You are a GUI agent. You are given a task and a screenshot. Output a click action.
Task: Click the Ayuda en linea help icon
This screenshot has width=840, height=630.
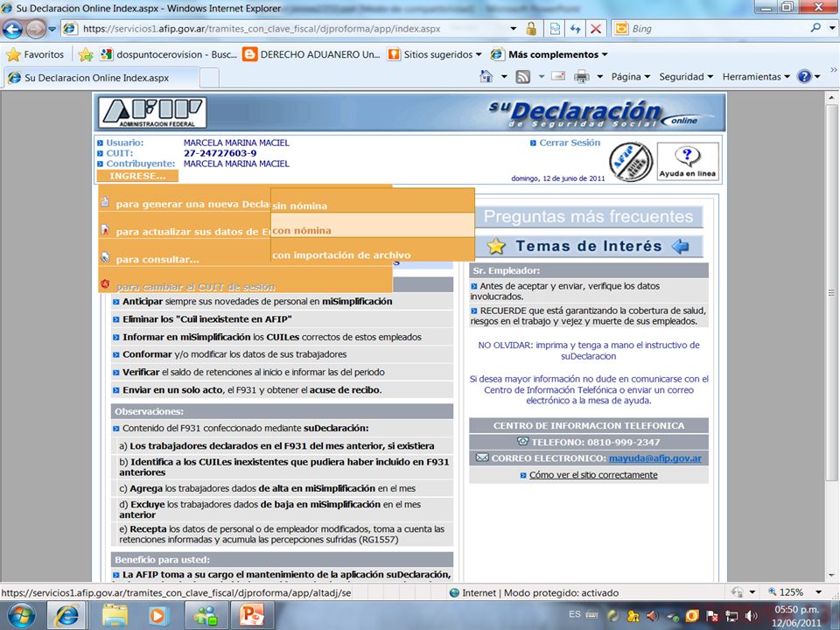[688, 162]
